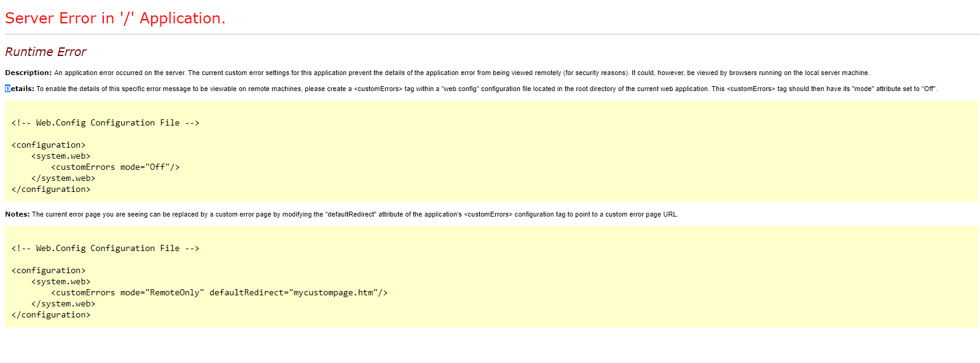The image size is (980, 363).
Task: Click the first closing </system.web> tag
Action: pos(63,178)
